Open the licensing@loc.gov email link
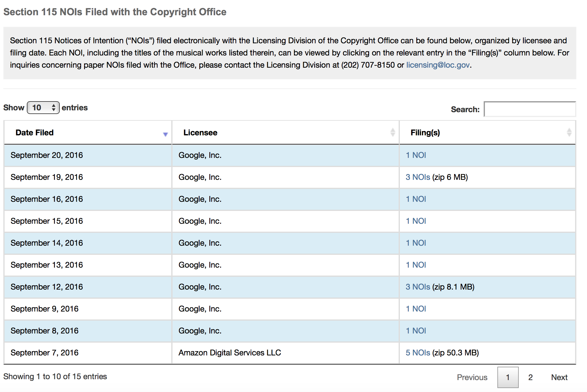The height and width of the screenshot is (392, 587). click(x=438, y=65)
